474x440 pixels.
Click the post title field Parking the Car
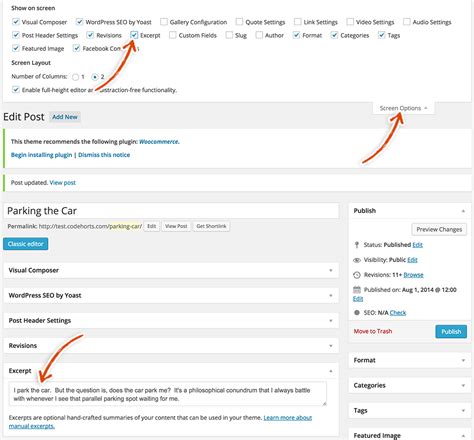tap(171, 211)
